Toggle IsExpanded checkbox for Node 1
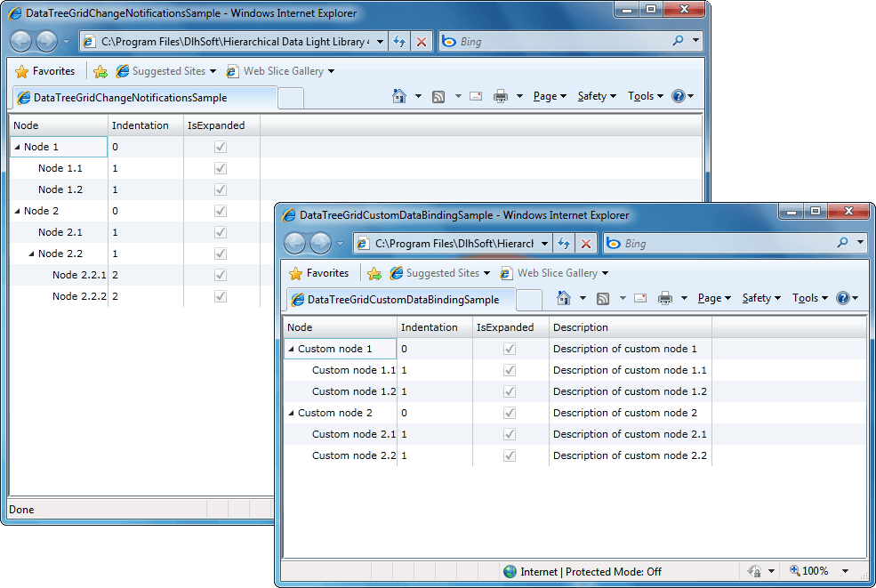 (x=221, y=147)
